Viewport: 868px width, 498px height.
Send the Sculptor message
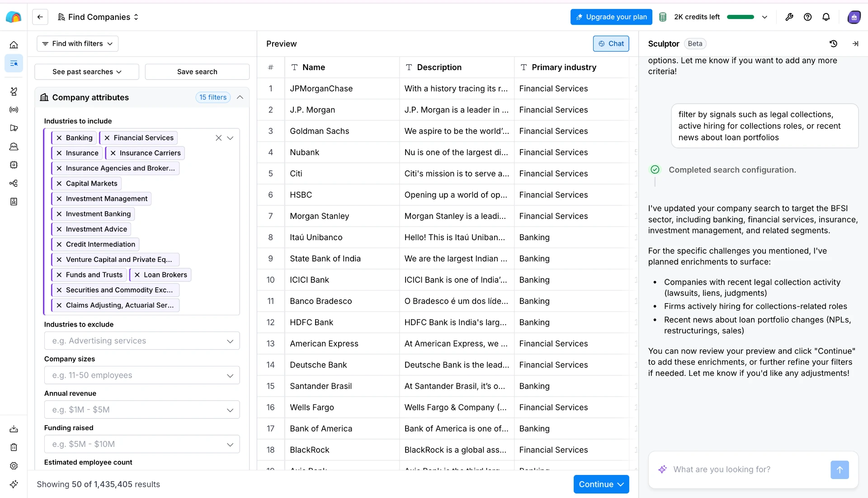tap(840, 470)
